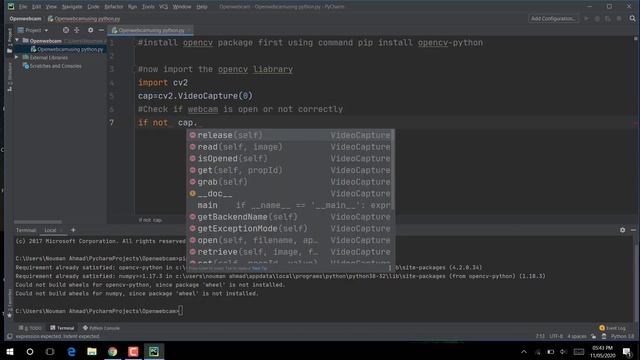Click the locate/scroll-from-source icon in Project panel

pos(66,30)
